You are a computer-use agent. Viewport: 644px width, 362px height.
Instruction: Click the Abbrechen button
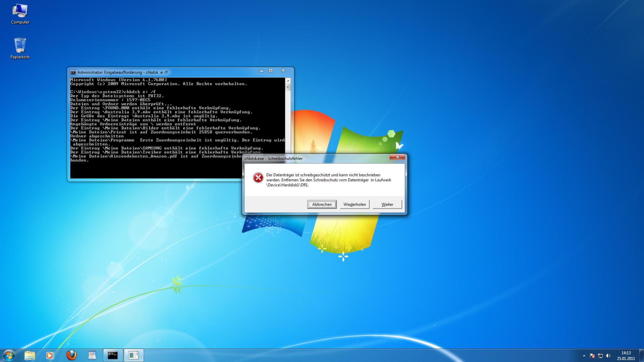point(322,204)
